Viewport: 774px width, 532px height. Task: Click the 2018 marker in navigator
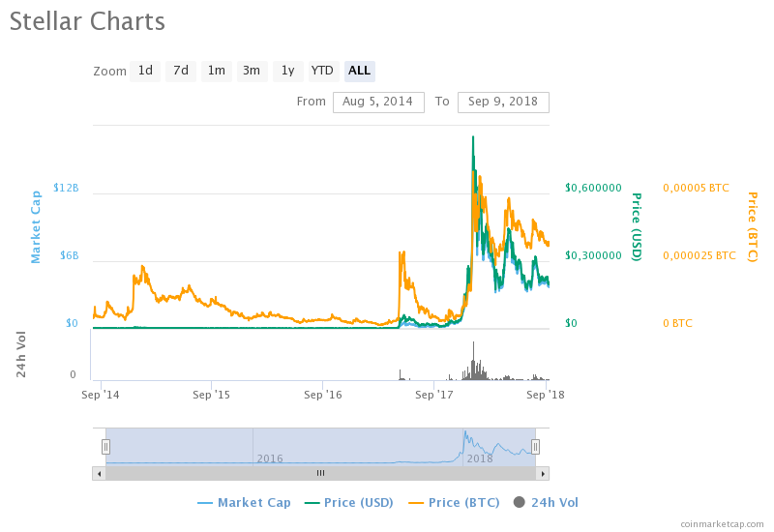[480, 458]
